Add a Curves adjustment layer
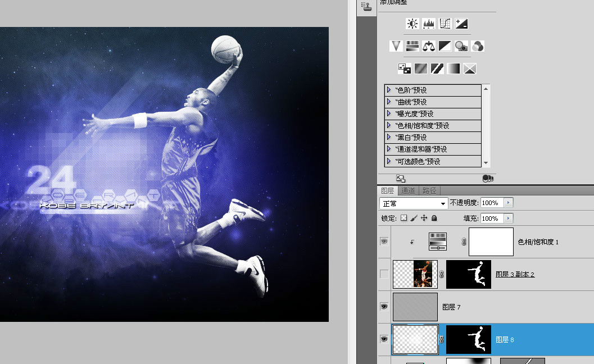The image size is (594, 364). 445,24
